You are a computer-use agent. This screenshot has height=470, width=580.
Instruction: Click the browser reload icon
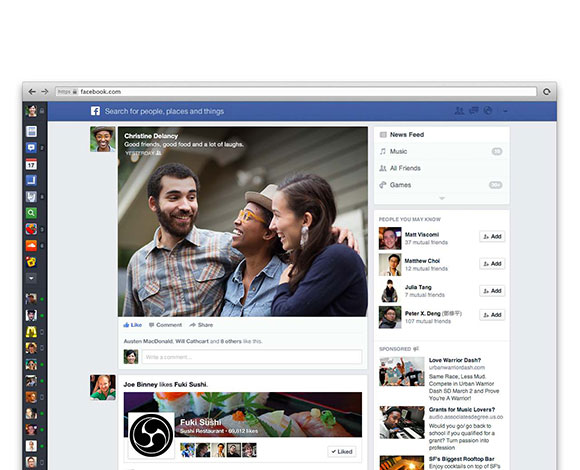[x=547, y=91]
